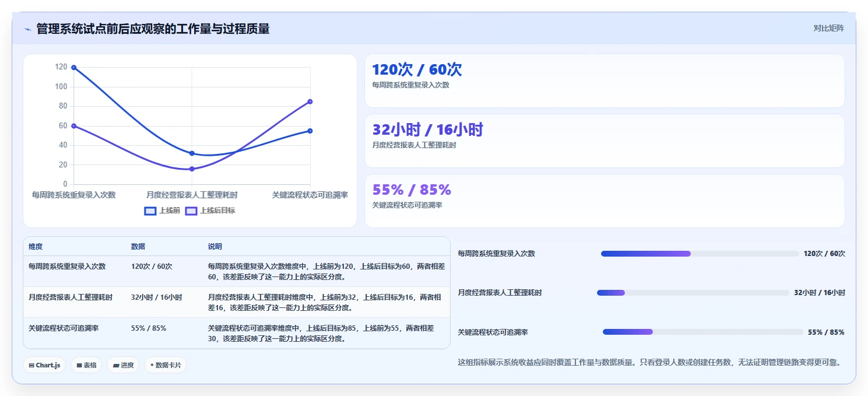868x396 pixels.
Task: Click the 32小时 / 16小时 table cell
Action: pos(157,297)
